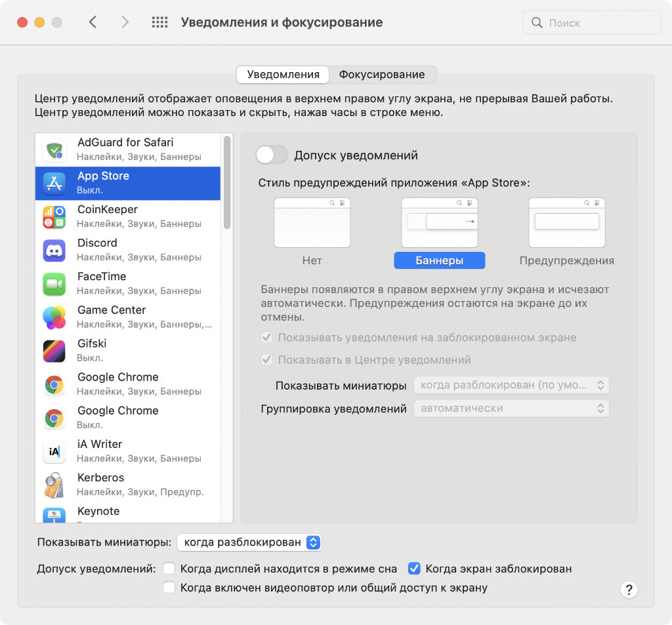Minimize the window with yellow button
672x625 pixels.
click(x=39, y=22)
